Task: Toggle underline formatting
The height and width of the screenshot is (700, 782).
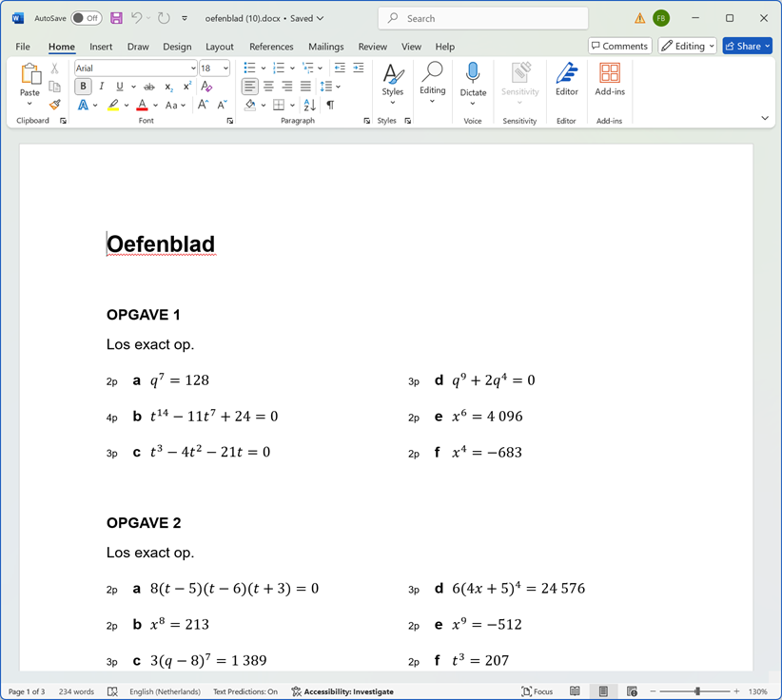Action: coord(120,87)
